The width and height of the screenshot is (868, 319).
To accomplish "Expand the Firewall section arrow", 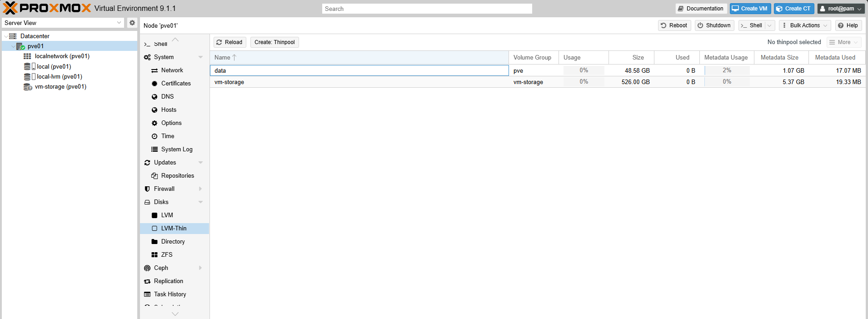I will tap(200, 189).
